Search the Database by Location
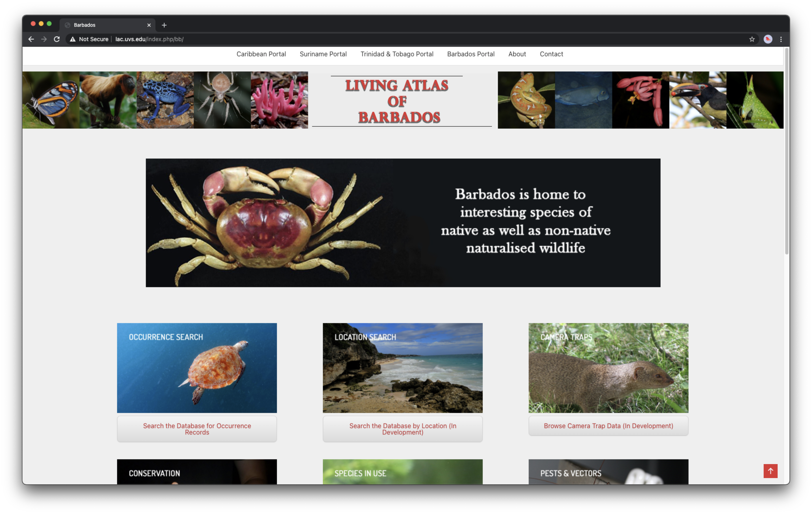Screen dimensions: 812x514 (402, 429)
